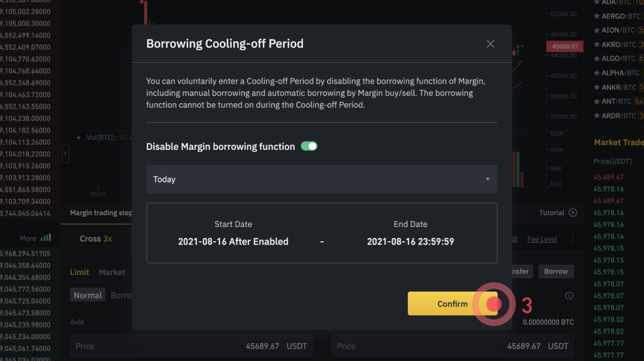Open the Fee Level link
Image resolution: width=644 pixels, height=361 pixels.
(542, 239)
